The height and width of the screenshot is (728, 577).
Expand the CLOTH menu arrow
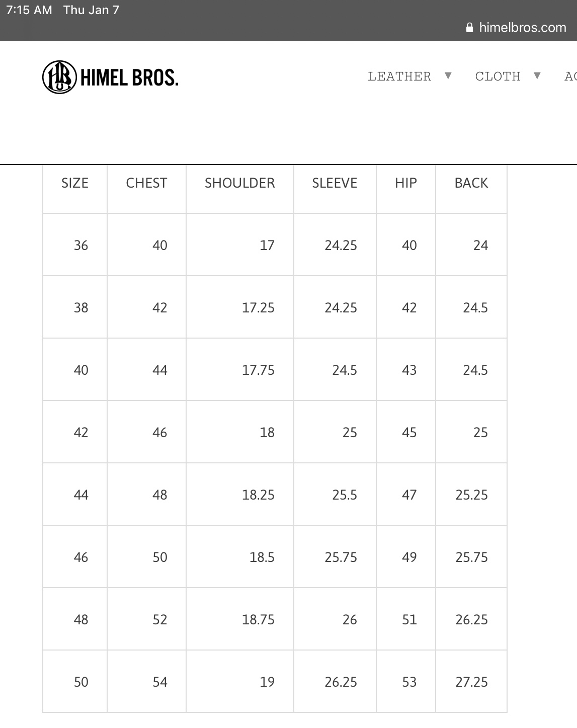click(537, 75)
